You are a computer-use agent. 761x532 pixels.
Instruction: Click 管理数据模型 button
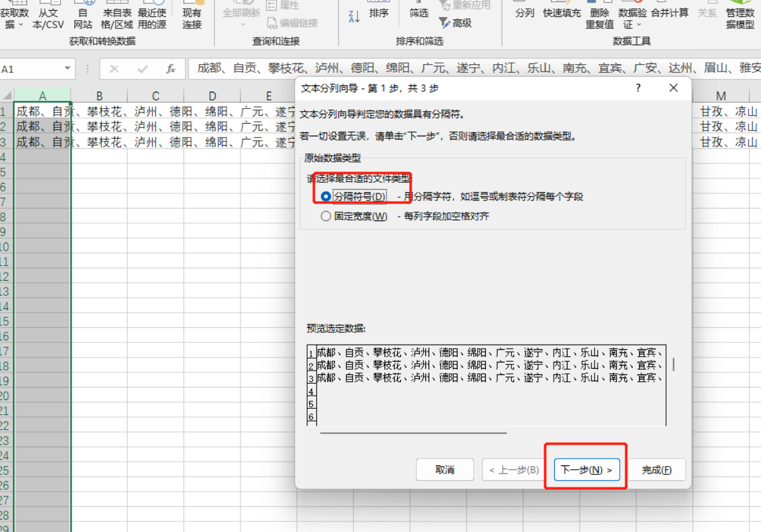tap(740, 15)
